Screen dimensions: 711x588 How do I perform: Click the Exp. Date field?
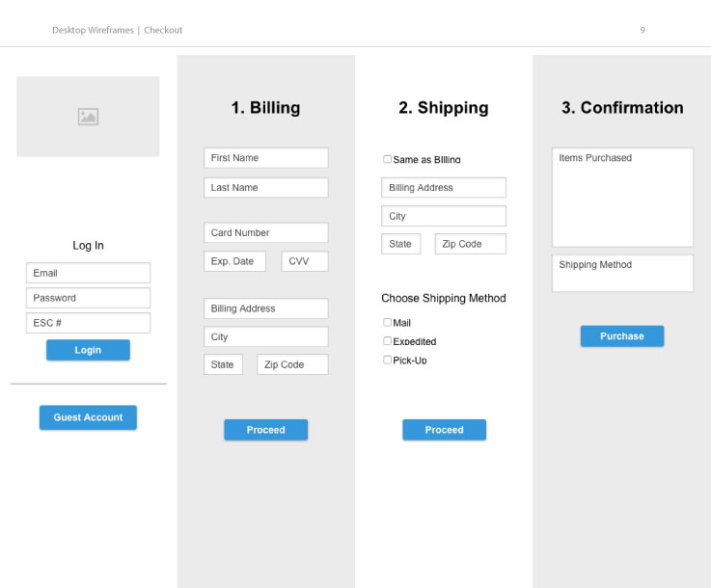[x=234, y=261]
